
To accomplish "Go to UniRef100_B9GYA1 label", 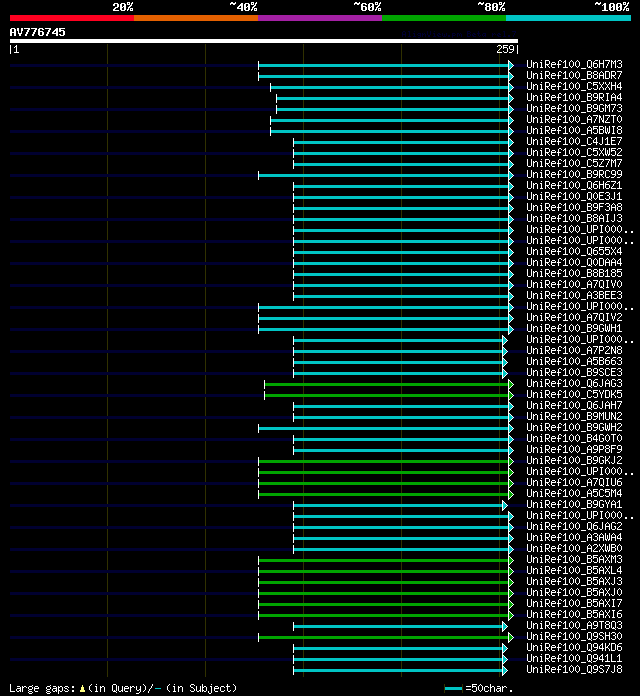I will point(574,504).
